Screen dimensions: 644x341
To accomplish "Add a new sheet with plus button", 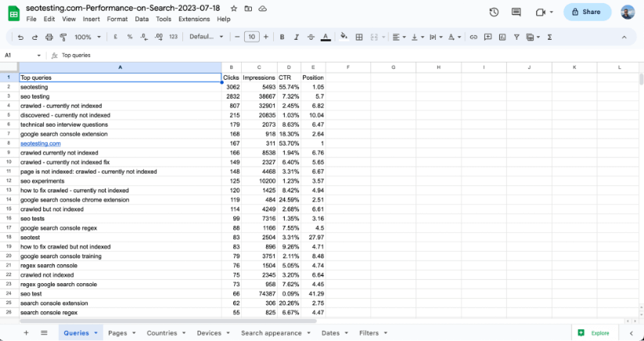I will coord(26,333).
